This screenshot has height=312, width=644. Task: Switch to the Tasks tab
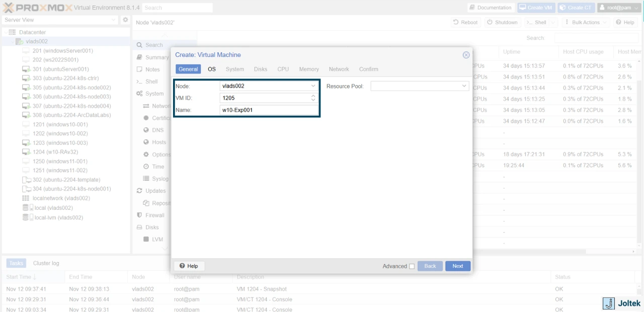tap(16, 263)
